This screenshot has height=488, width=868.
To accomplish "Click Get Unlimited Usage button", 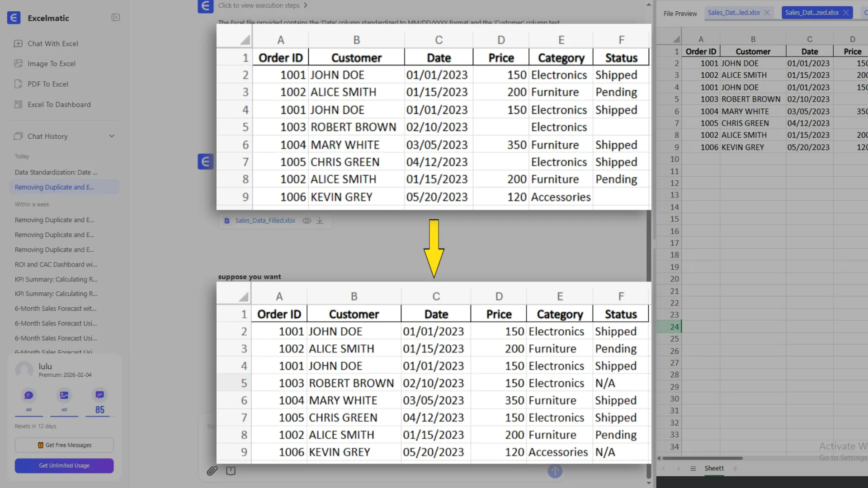I will [x=64, y=465].
